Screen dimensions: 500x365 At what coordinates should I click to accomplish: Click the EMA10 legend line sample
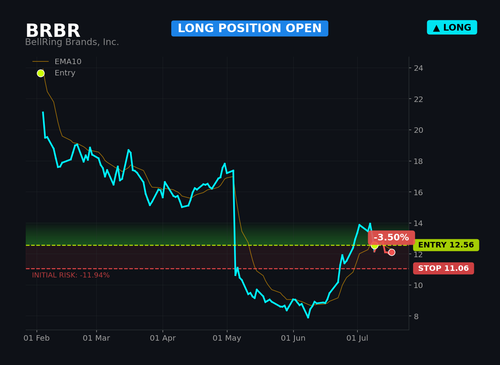pyautogui.click(x=41, y=62)
